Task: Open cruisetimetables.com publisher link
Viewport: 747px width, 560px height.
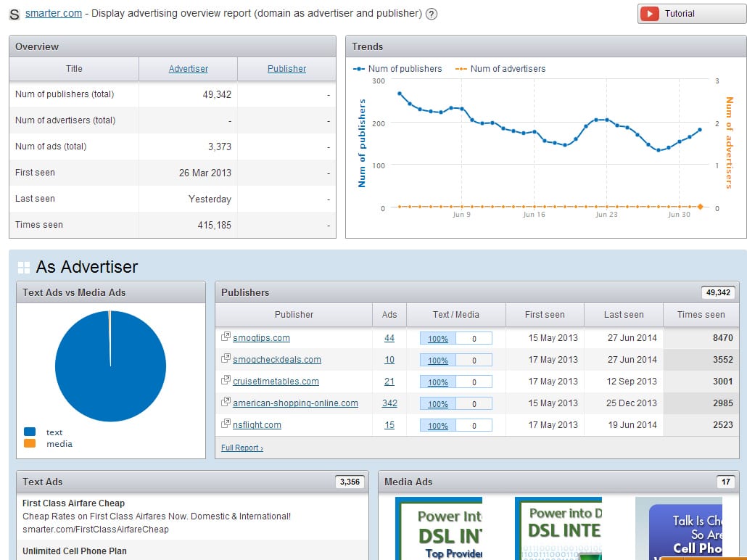Action: coord(276,382)
